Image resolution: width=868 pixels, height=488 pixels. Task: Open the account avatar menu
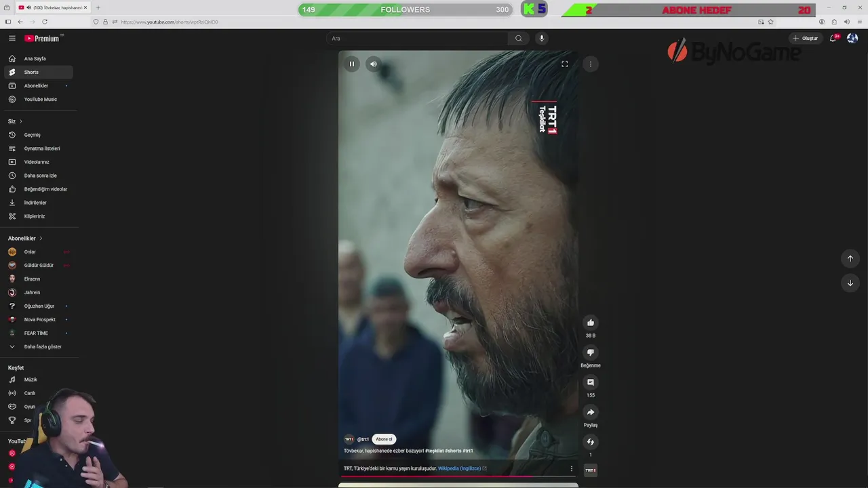[x=852, y=39]
